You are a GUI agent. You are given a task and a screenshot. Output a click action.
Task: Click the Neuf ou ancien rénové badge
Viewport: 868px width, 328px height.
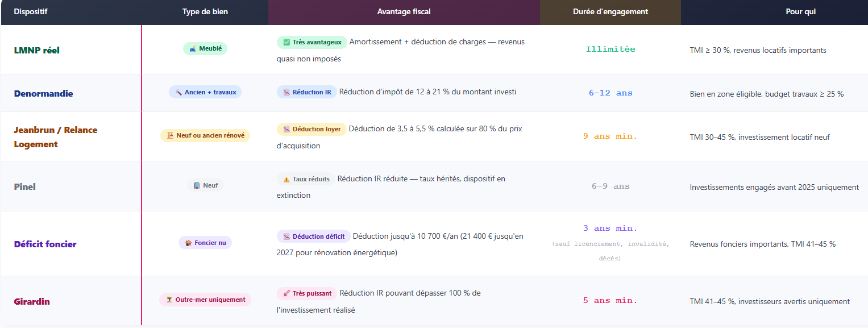click(205, 135)
